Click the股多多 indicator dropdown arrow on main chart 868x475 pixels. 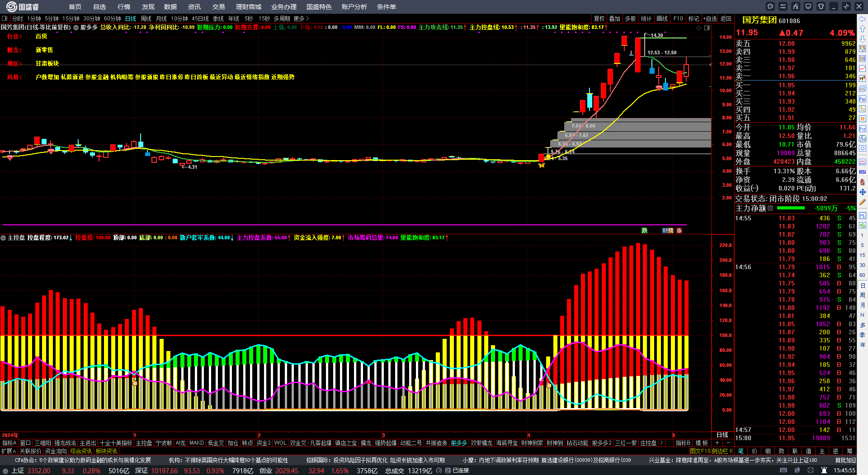[x=76, y=28]
